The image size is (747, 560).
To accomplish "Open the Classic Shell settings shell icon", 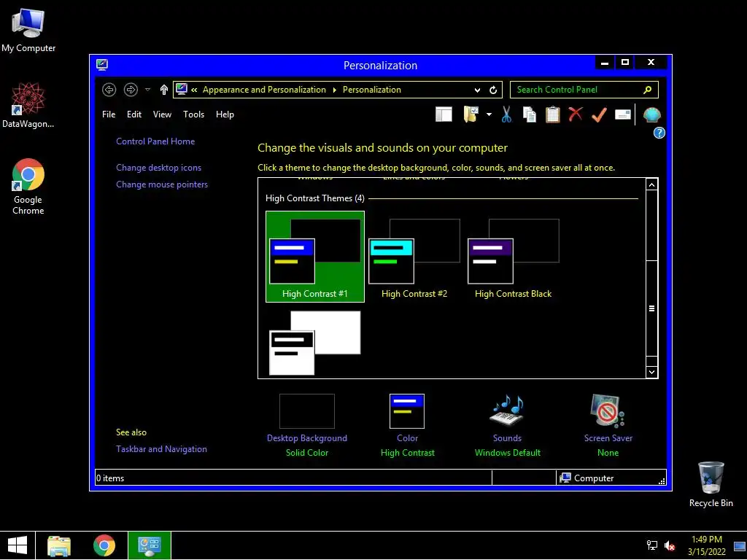I will [x=651, y=114].
